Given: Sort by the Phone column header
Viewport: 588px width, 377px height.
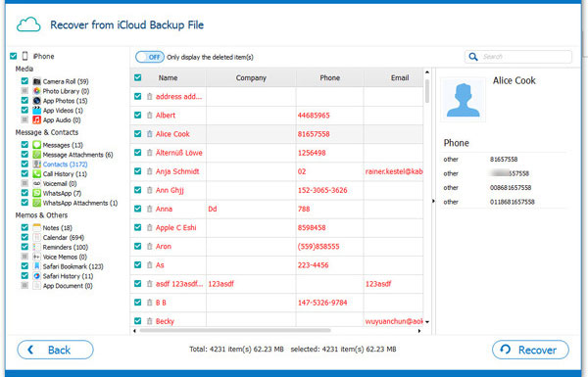Looking at the screenshot, I should (x=329, y=78).
